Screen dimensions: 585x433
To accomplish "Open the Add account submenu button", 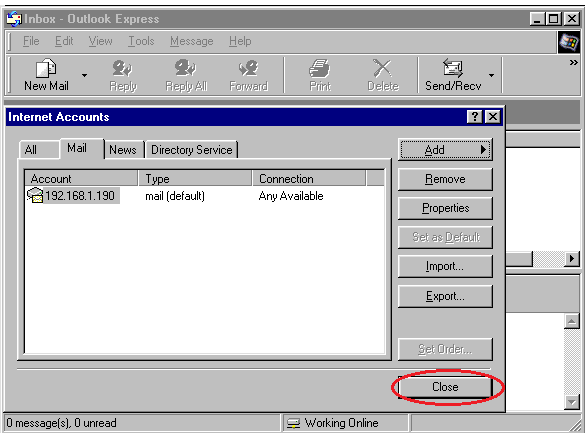I will click(445, 150).
